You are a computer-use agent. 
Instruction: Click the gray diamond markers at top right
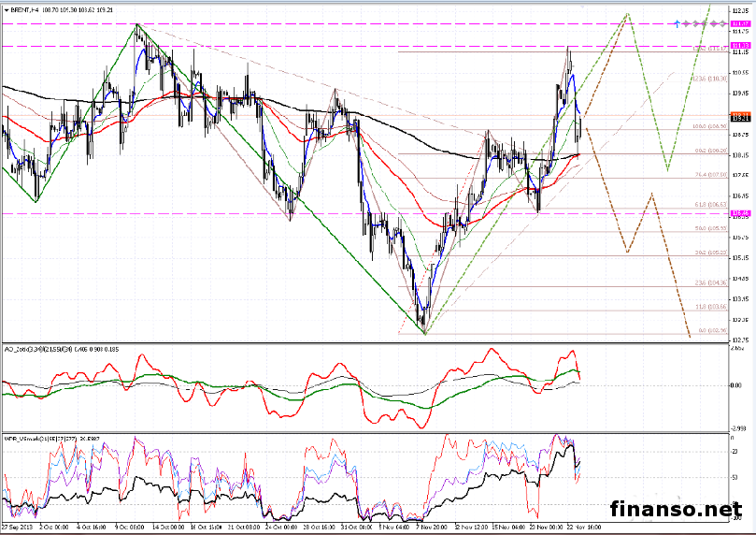click(x=701, y=22)
